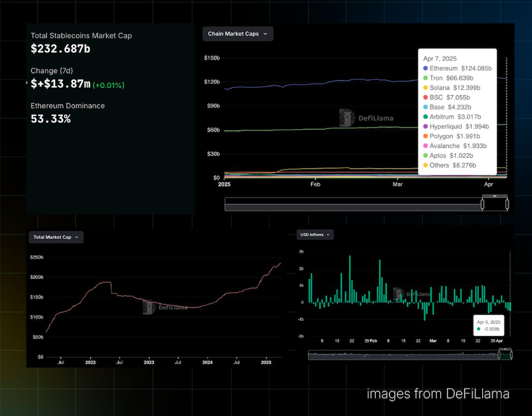Click the Apr 7, 2025 tooltip date

click(440, 59)
